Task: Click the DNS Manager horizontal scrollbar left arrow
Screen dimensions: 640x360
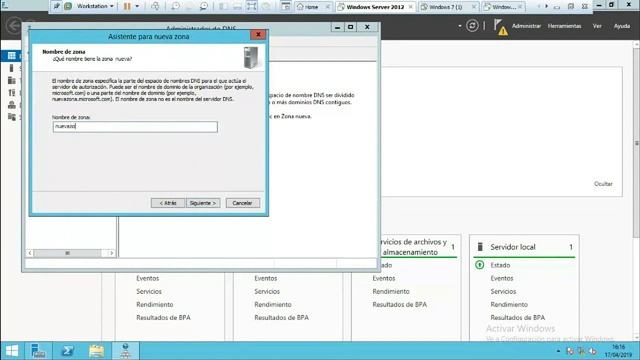Action: click(29, 253)
